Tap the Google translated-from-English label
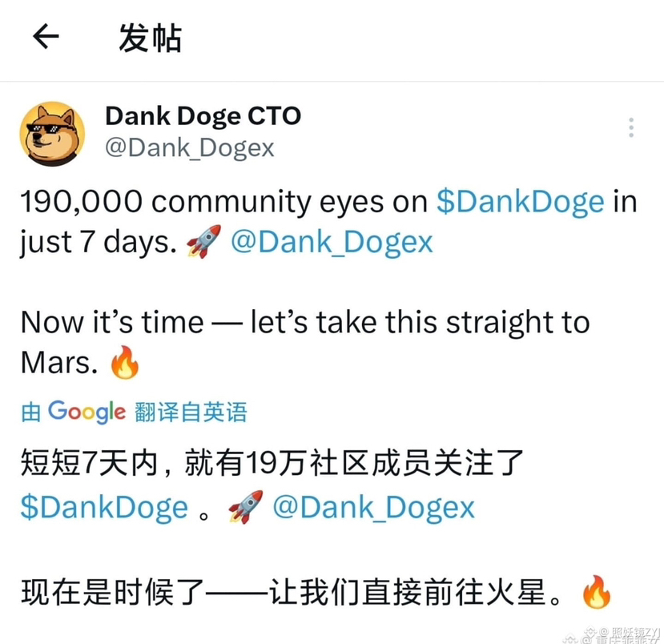Image resolution: width=664 pixels, height=644 pixels. click(134, 412)
